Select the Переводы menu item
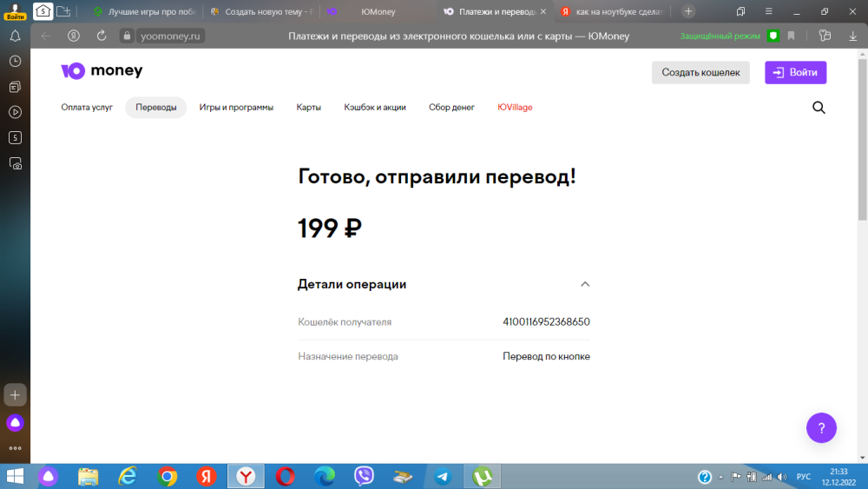Screen dimensions: 868x489 156,108
